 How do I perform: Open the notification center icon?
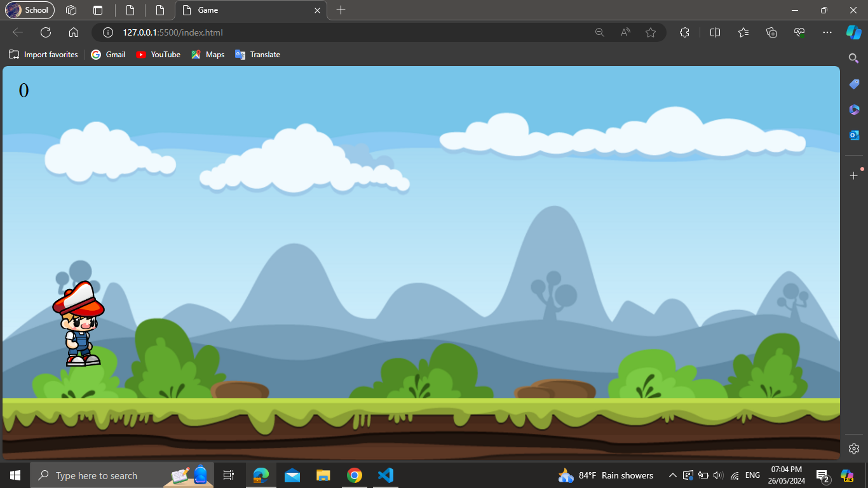tap(823, 475)
